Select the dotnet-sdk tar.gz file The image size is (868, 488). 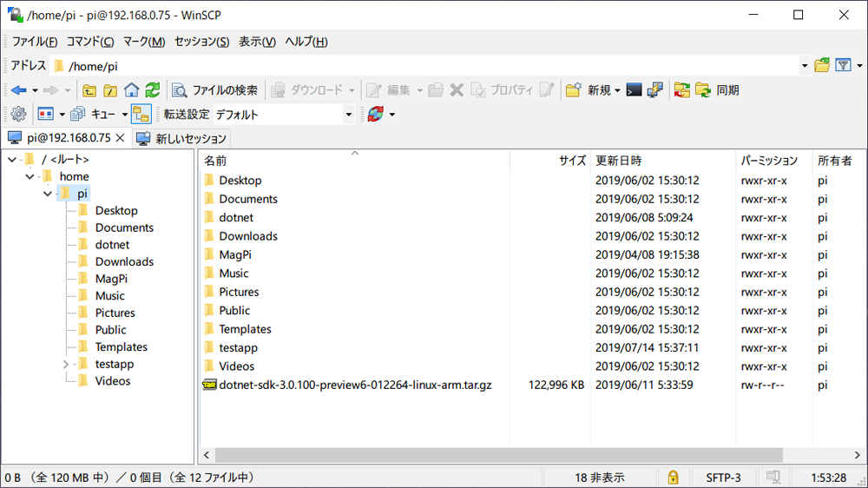(355, 385)
